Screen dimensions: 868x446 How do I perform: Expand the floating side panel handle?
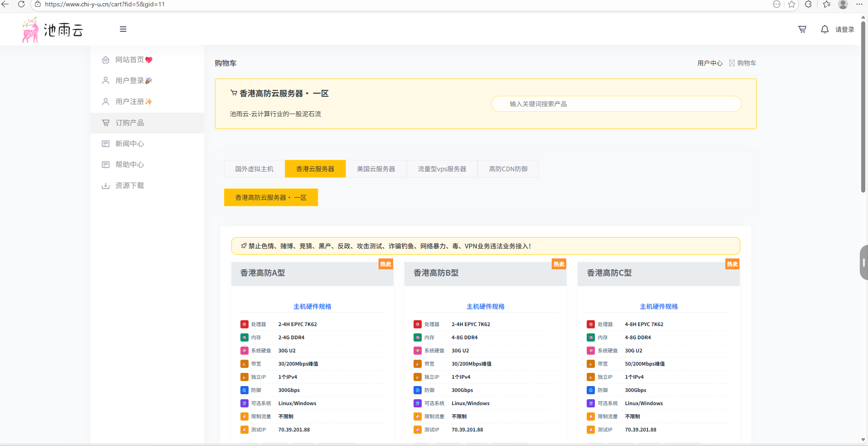pos(863,263)
